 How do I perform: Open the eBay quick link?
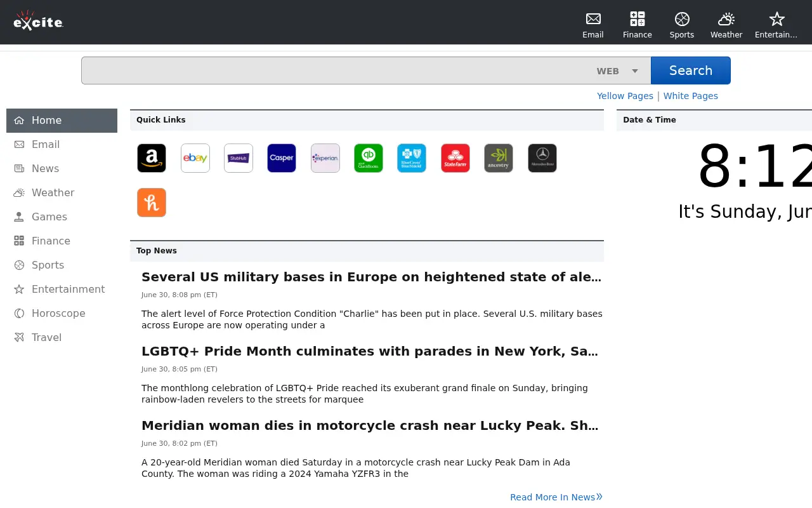(195, 158)
